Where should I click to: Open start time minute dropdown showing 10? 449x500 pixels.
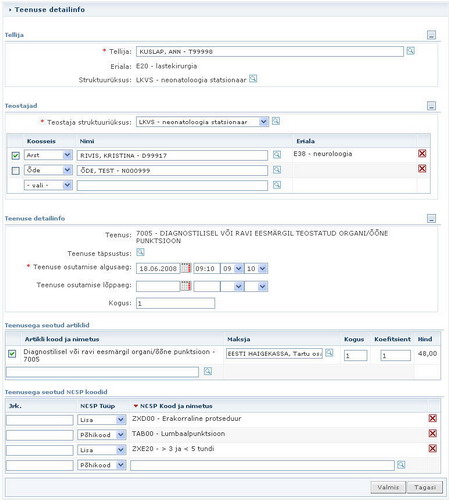256,268
